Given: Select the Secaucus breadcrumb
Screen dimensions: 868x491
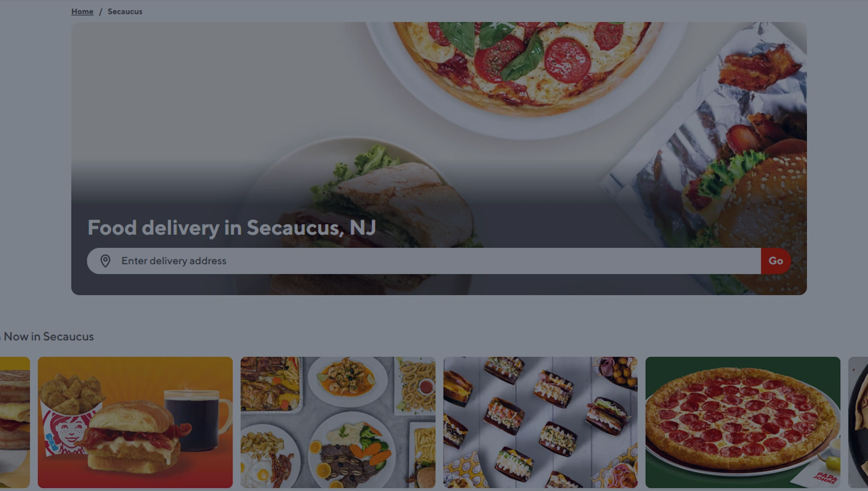Looking at the screenshot, I should (x=125, y=12).
